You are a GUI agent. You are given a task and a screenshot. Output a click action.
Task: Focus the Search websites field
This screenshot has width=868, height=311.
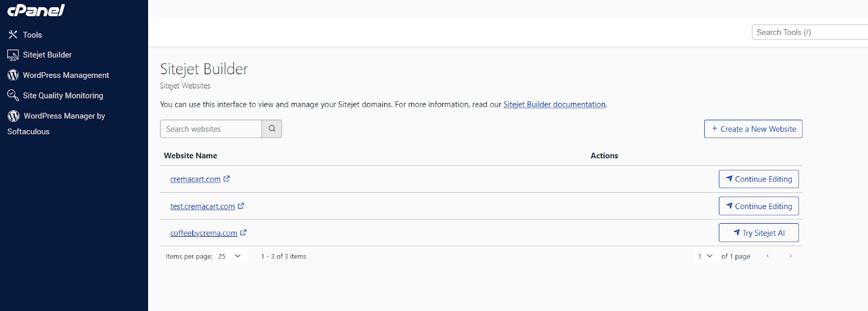[211, 129]
